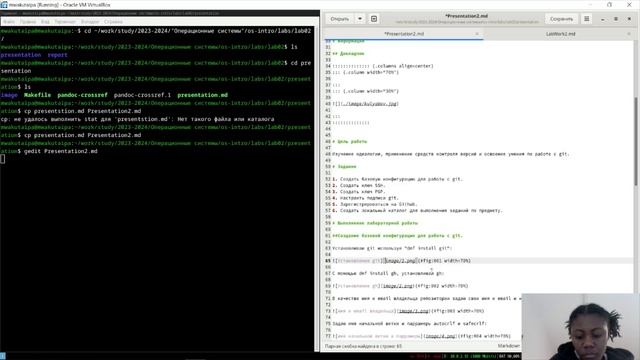Image resolution: width=640 pixels, height=360 pixels.
Task: Click the '## Докладчик' heading in editor
Action: [x=348, y=53]
